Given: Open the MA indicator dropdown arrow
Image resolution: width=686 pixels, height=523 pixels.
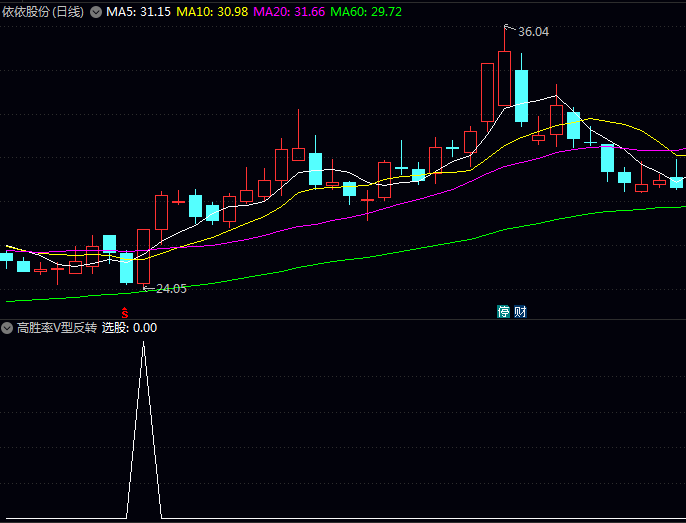Looking at the screenshot, I should click(x=96, y=12).
